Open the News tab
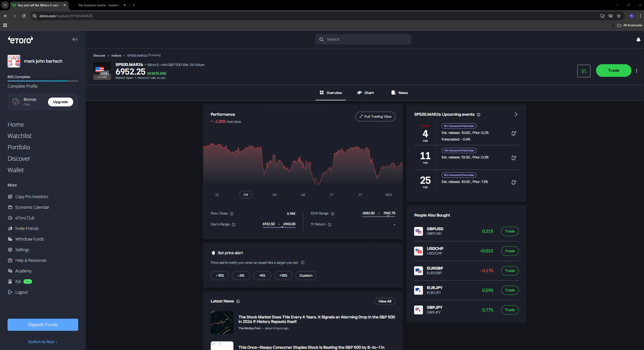644x350 pixels. tap(399, 93)
